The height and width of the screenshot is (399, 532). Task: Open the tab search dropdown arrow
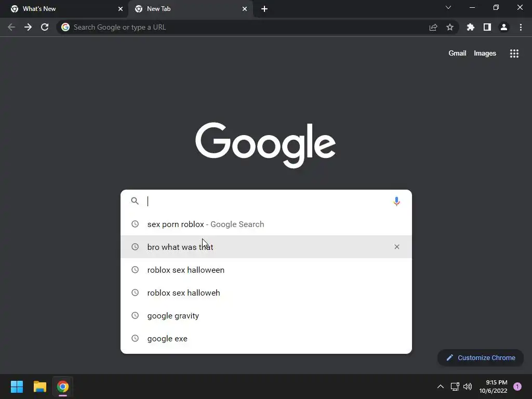pyautogui.click(x=448, y=7)
